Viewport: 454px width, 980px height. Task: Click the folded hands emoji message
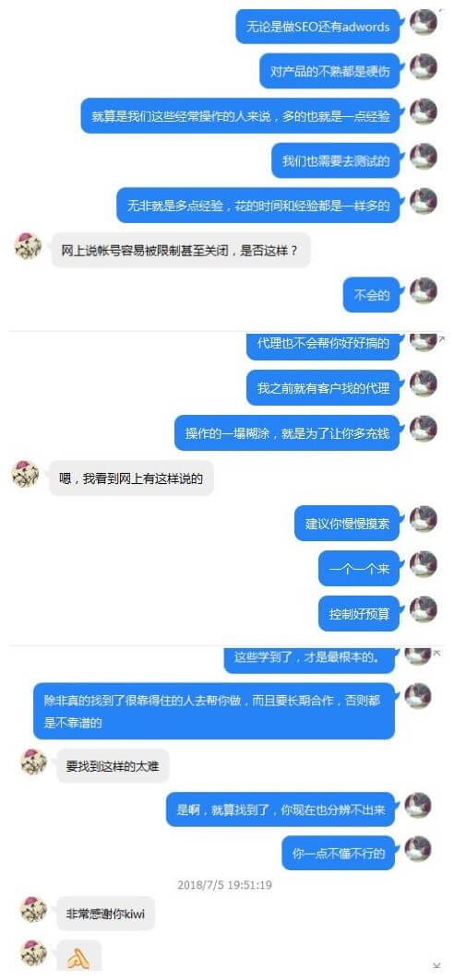tap(78, 955)
